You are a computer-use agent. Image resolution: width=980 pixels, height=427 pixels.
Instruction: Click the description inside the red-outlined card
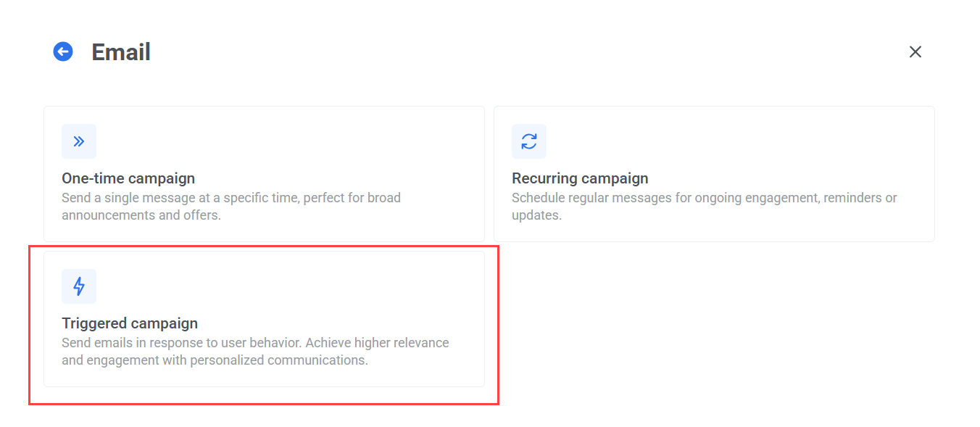click(255, 351)
